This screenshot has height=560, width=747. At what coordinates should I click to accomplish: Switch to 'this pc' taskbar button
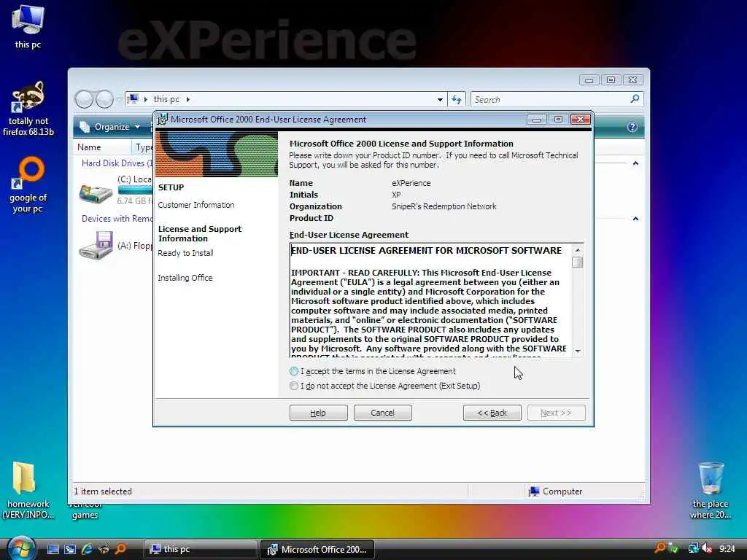[200, 549]
